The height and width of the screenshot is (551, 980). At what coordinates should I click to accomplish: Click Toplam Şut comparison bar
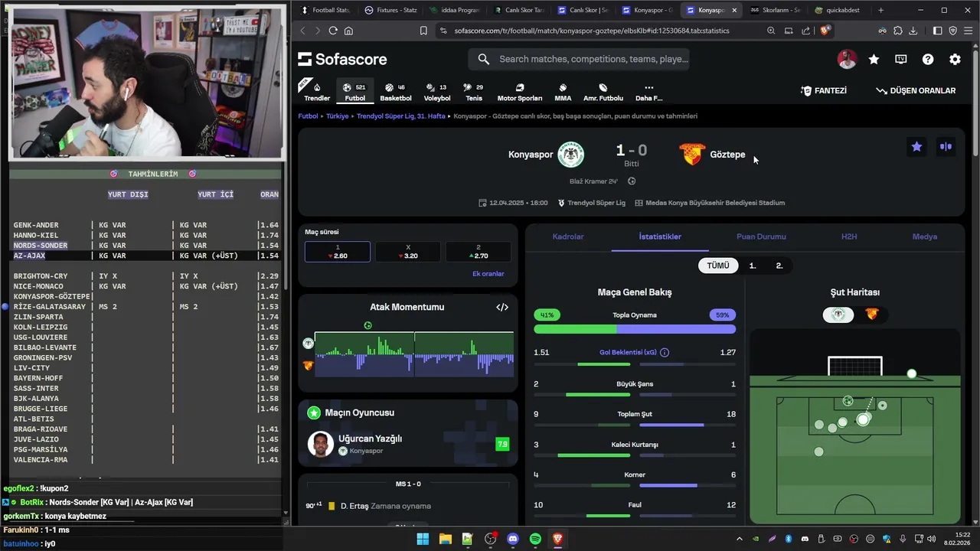point(635,425)
